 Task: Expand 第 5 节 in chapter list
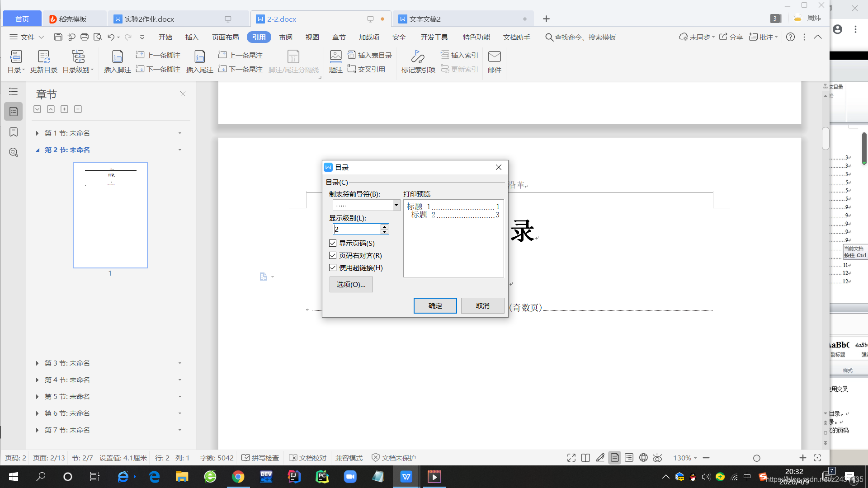point(37,397)
